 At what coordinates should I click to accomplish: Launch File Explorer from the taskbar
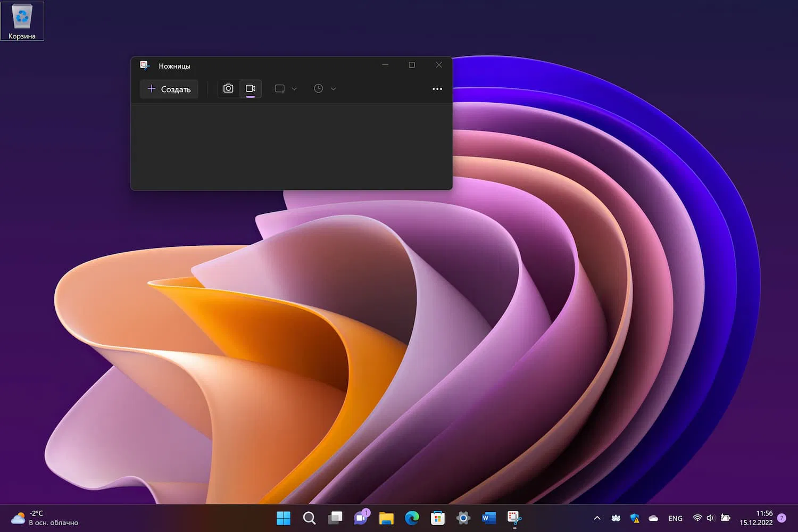tap(386, 518)
